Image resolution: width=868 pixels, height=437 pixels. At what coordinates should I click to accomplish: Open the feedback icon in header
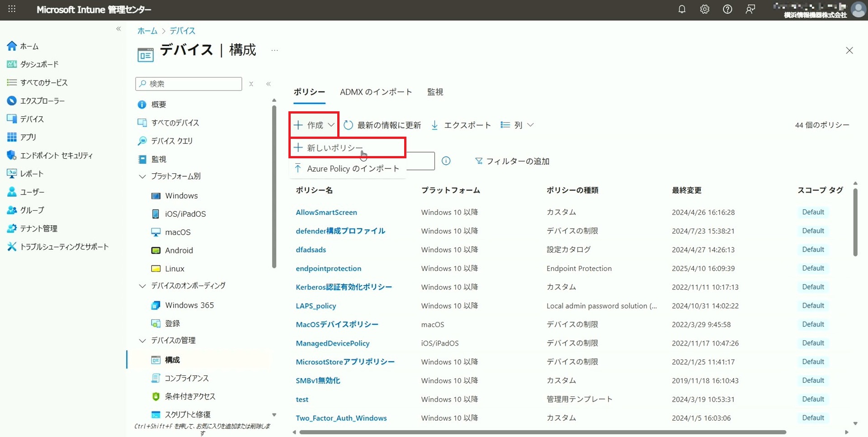coord(750,9)
